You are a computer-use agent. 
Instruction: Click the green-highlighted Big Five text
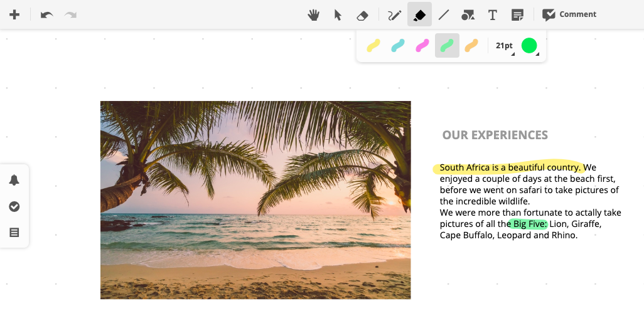[x=530, y=224]
